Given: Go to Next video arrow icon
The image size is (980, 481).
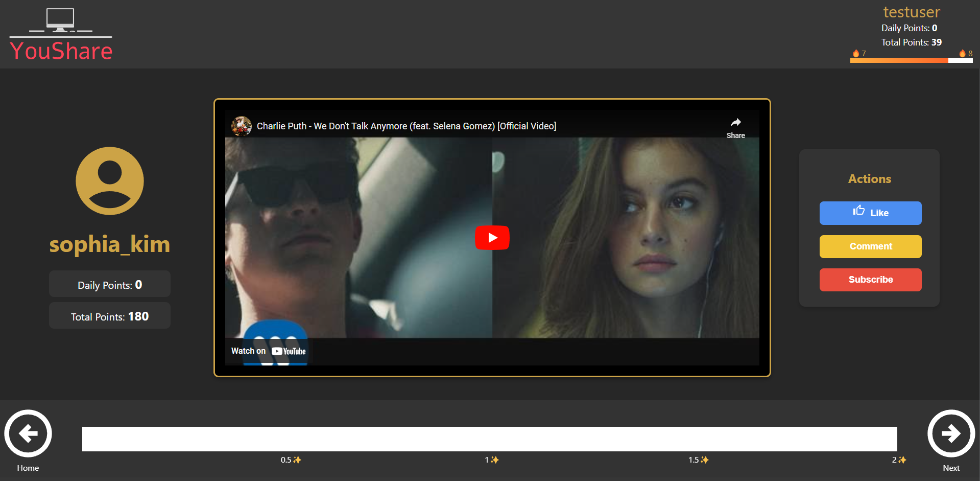Looking at the screenshot, I should (951, 433).
